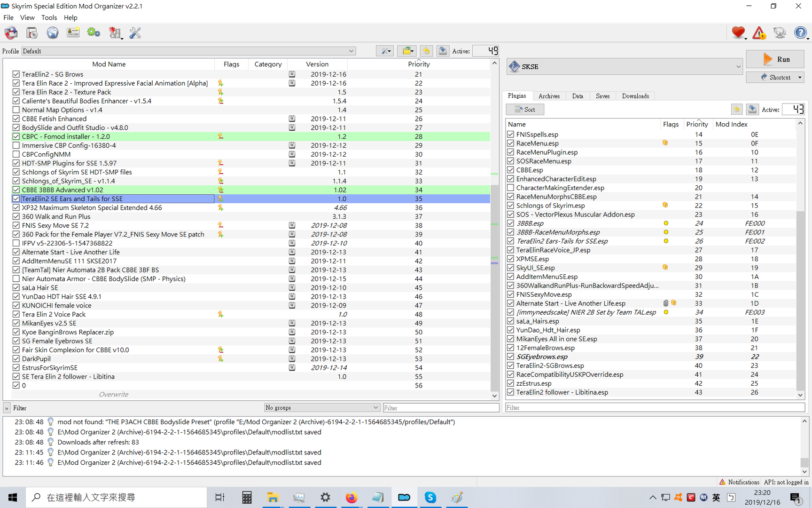Enable the CBPConfigNMM mod checkbox
812x508 pixels.
(16, 154)
